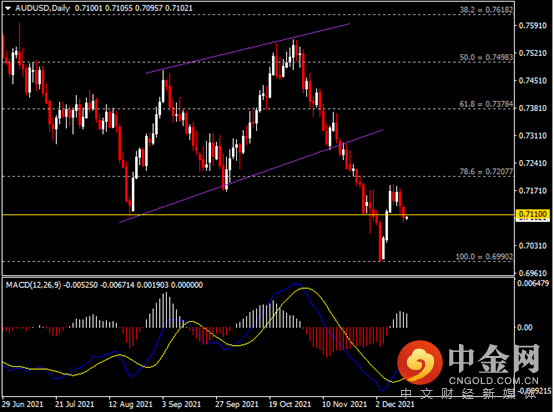Click the 50.0 = 0.74983 Fibonacci label

(486, 57)
